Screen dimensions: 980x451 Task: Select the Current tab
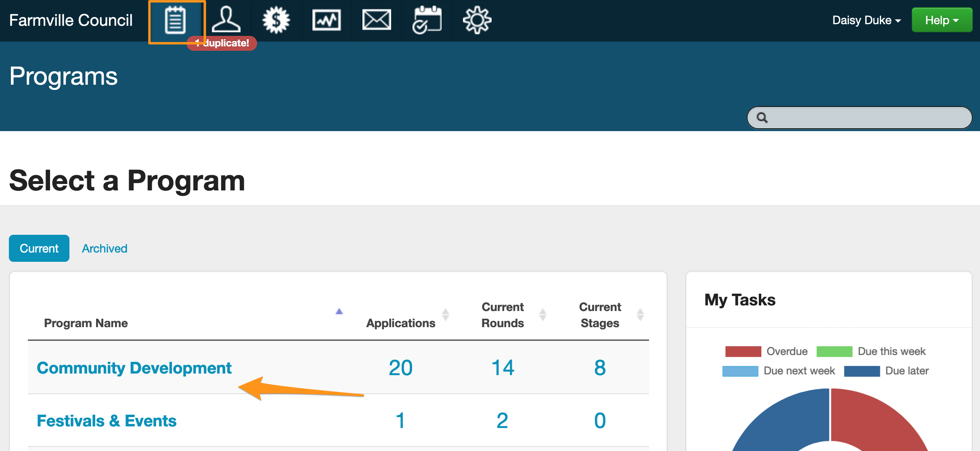click(x=39, y=248)
